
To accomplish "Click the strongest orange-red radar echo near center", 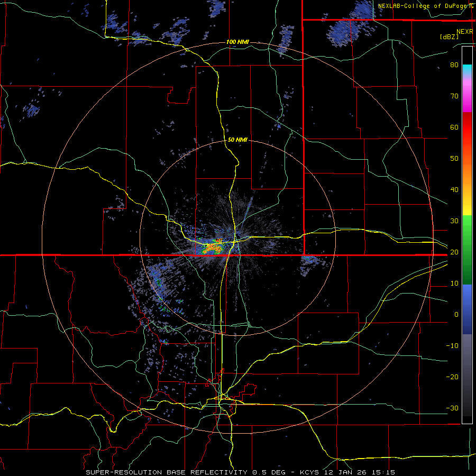I will point(213,248).
